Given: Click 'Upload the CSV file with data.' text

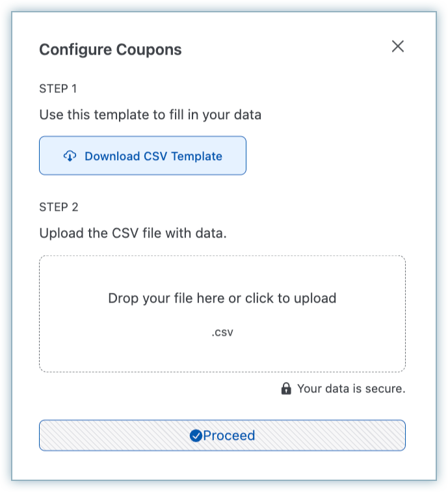Looking at the screenshot, I should [x=133, y=233].
